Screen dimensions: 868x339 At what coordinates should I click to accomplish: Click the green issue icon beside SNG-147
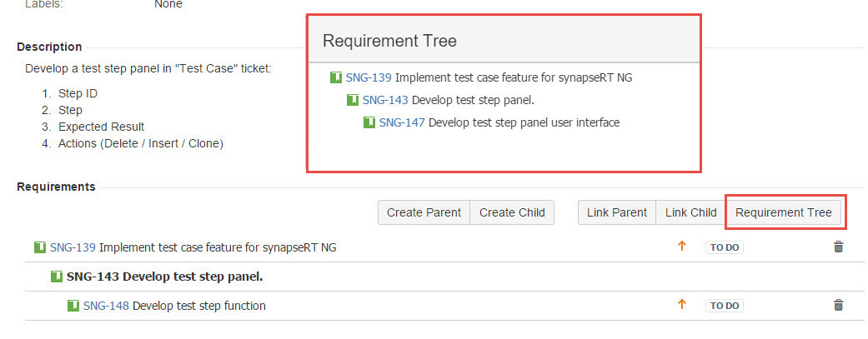369,122
